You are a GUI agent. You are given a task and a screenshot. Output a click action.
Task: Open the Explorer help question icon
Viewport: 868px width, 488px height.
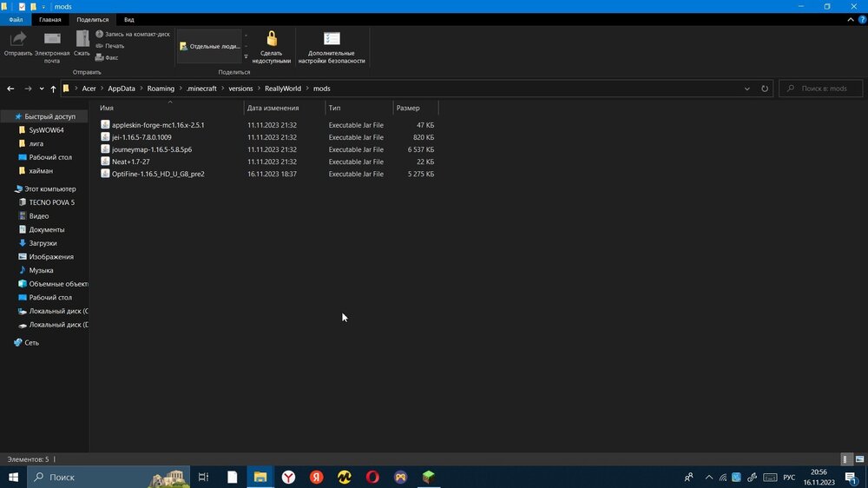tap(862, 19)
